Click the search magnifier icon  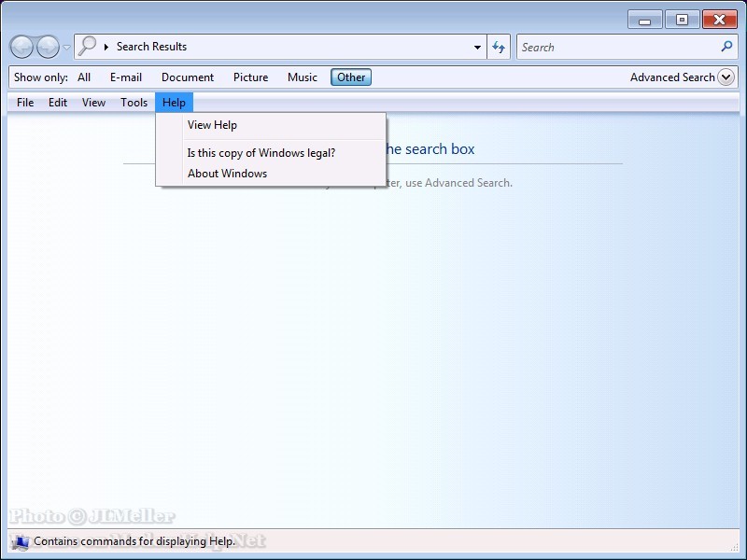coord(726,46)
